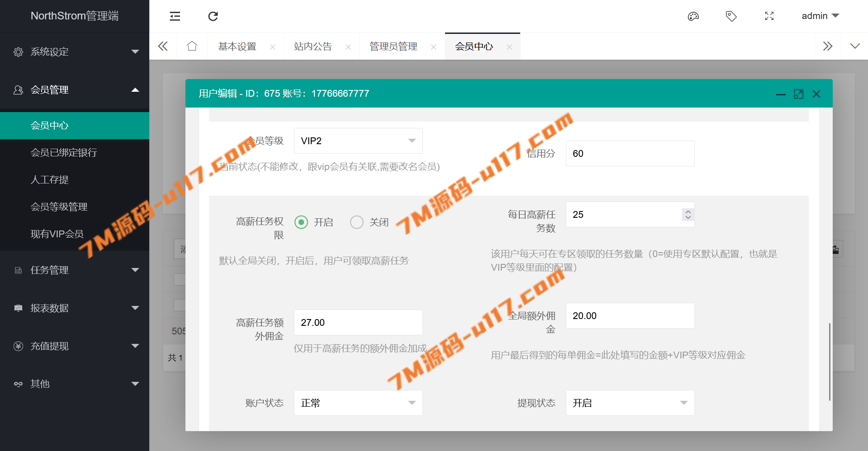The width and height of the screenshot is (868, 451).
Task: Select 开启 for 高薪任务权限
Action: [x=301, y=222]
